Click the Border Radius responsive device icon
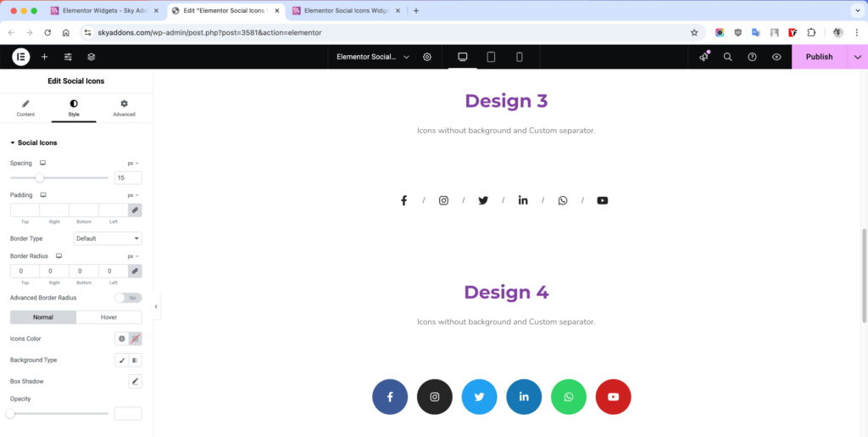The width and height of the screenshot is (868, 437). 58,256
